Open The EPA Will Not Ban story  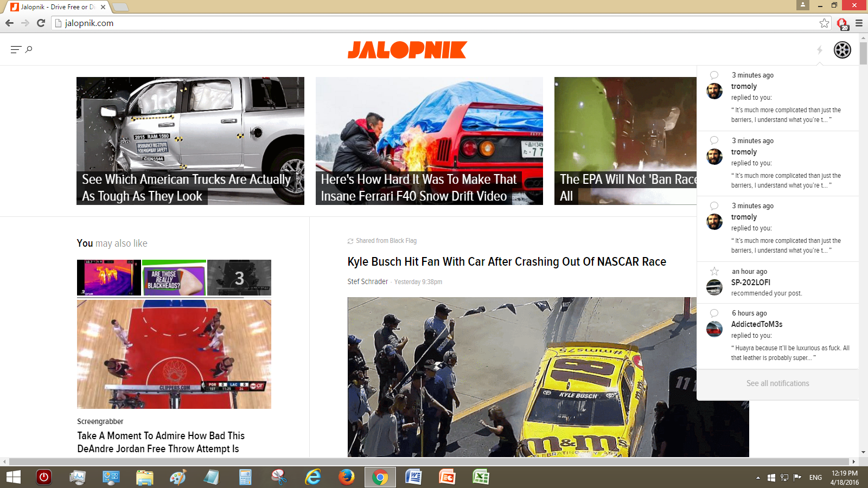[x=626, y=141]
